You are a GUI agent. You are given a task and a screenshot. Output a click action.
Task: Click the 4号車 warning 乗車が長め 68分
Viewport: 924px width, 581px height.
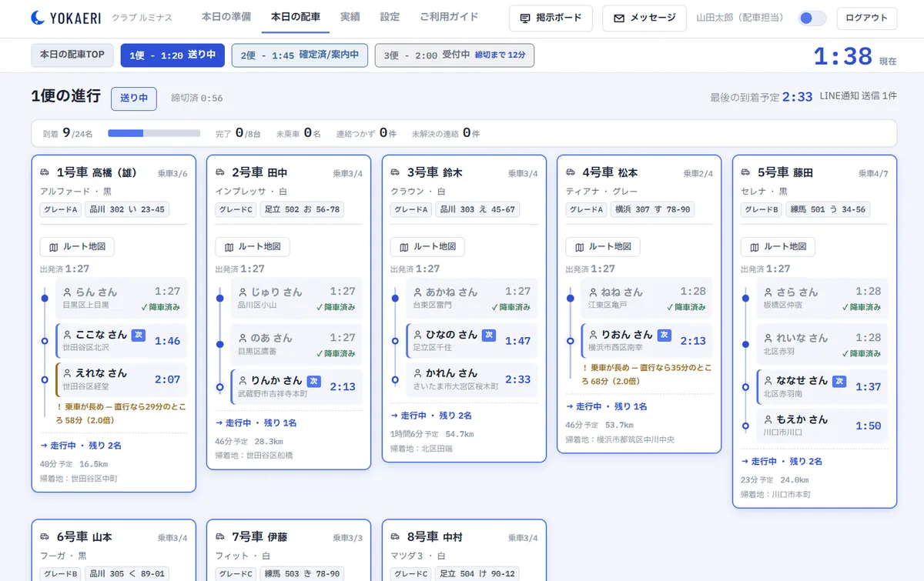(x=646, y=375)
